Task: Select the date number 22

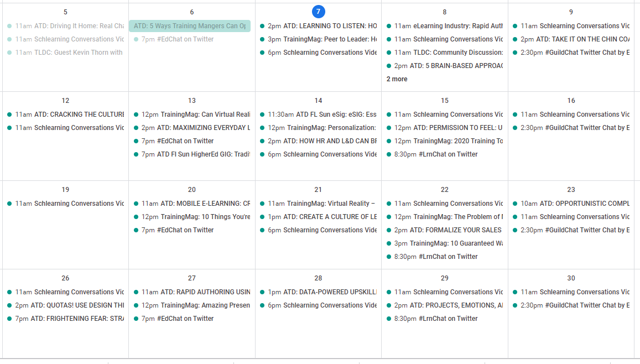Action: 445,190
